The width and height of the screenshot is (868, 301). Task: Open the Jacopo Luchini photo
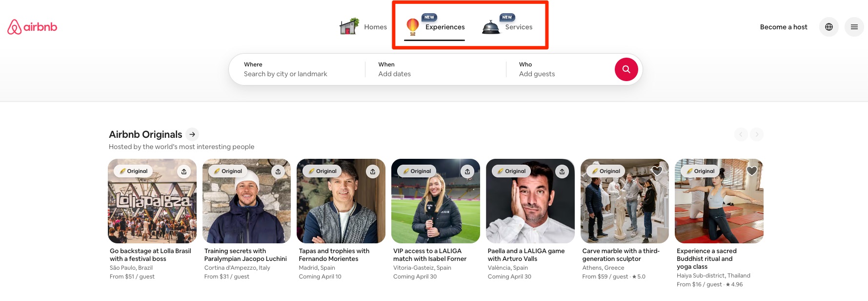tap(246, 201)
